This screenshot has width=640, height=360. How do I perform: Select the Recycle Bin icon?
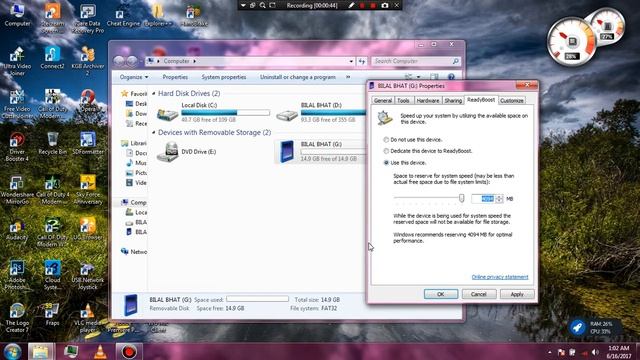point(52,144)
